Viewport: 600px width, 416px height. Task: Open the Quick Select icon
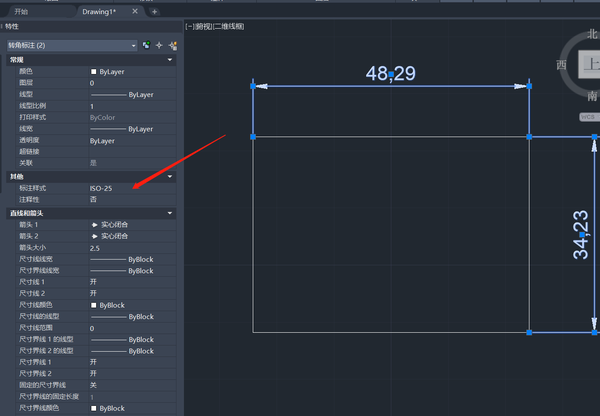click(x=173, y=46)
